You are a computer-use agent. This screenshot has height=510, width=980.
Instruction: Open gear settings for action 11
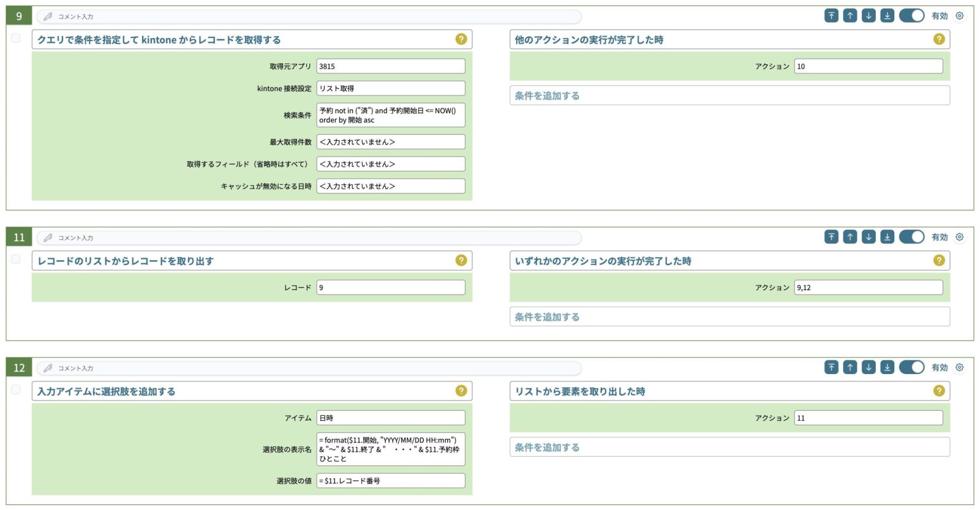960,237
